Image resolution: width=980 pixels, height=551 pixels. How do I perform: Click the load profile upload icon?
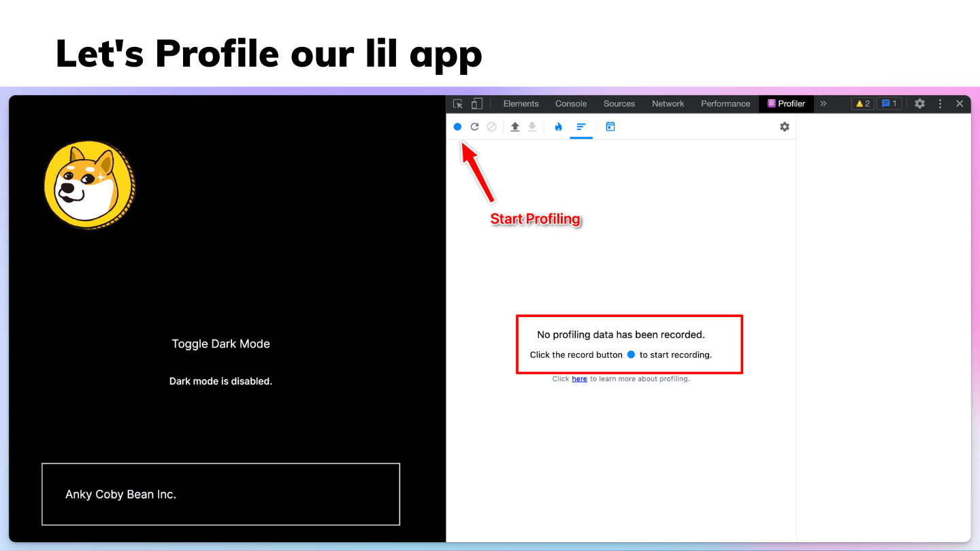(515, 127)
